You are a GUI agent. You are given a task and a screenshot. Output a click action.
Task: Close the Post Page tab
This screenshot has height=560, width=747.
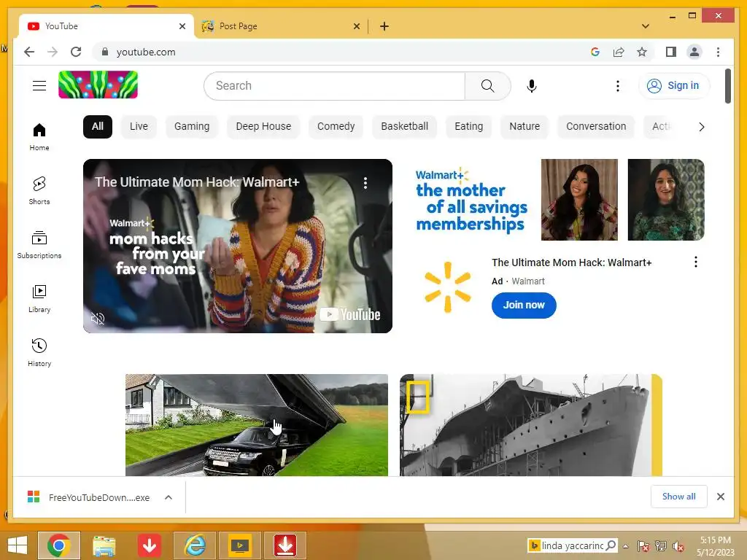[x=356, y=26]
